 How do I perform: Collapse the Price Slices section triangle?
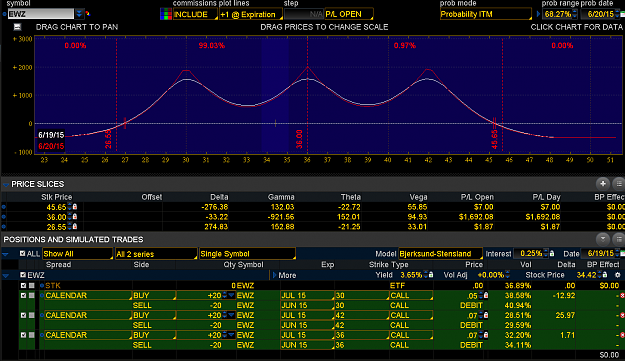coord(6,184)
